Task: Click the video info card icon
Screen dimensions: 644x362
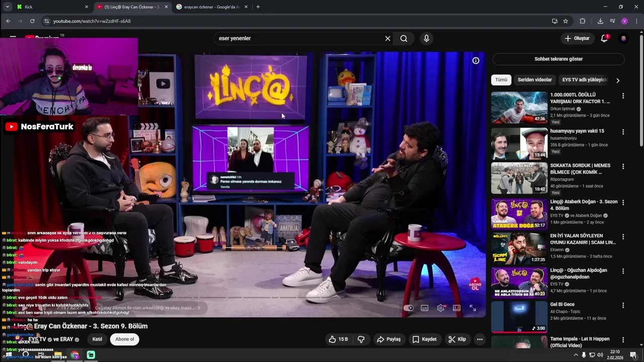Action: click(475, 60)
